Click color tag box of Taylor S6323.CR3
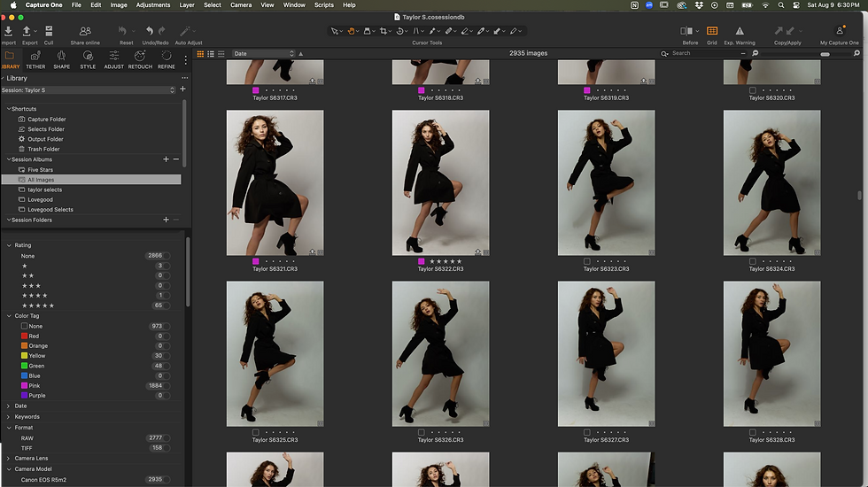868x487 pixels. pyautogui.click(x=586, y=261)
